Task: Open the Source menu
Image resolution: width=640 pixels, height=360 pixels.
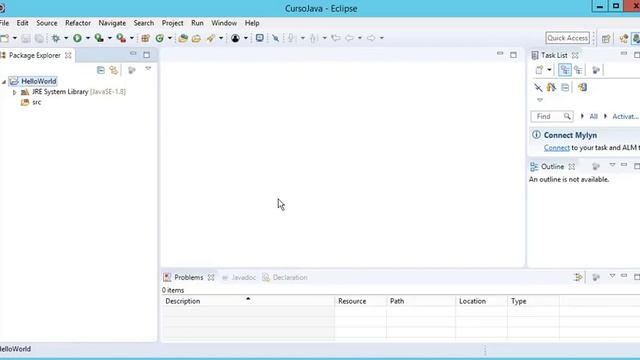Action: point(47,23)
